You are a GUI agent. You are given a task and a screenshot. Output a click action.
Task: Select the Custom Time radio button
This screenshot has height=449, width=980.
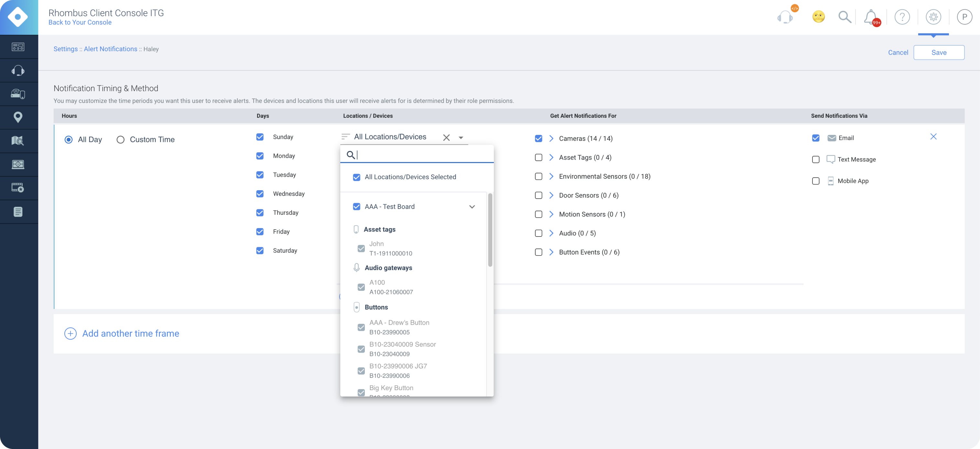120,140
